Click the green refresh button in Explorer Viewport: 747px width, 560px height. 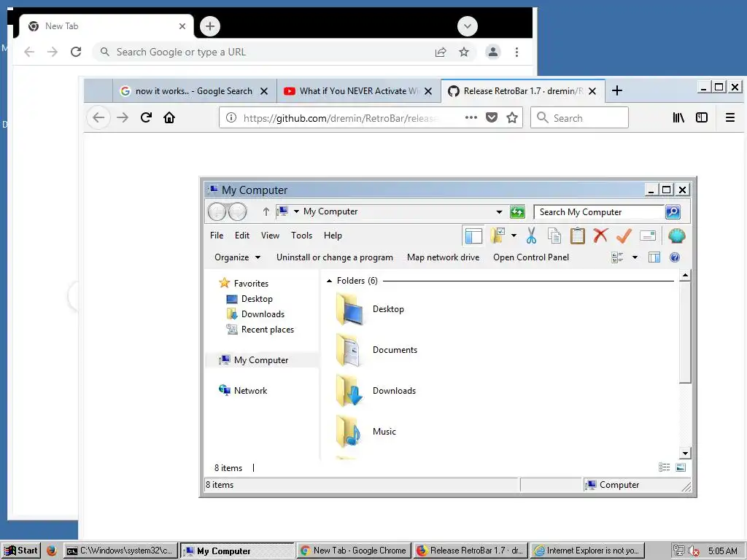[x=517, y=211]
